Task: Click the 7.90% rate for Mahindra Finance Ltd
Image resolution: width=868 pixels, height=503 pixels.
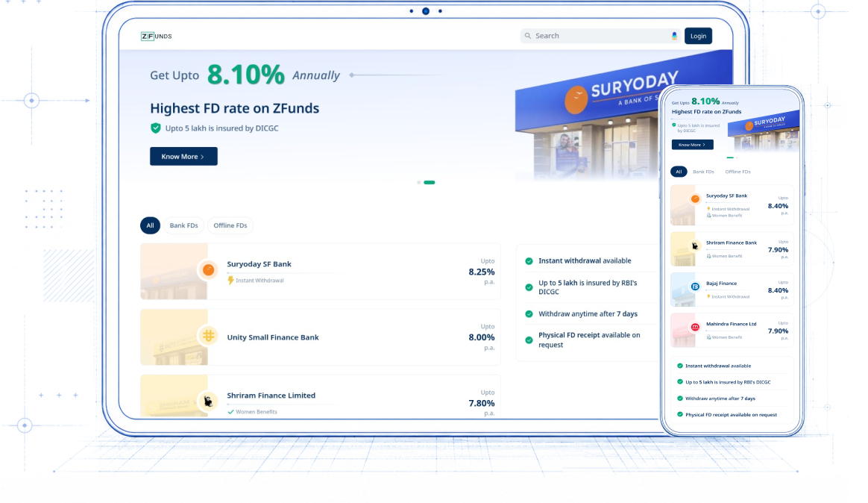Action: click(778, 331)
